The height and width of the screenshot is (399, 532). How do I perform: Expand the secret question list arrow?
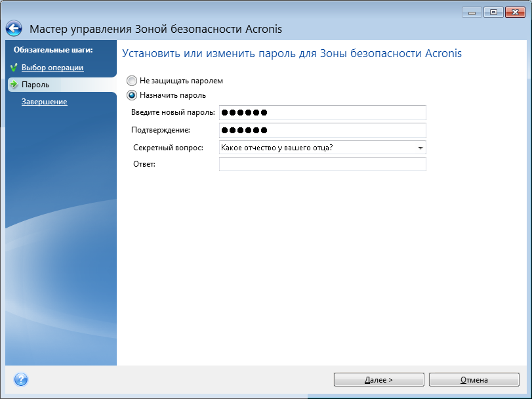[422, 147]
